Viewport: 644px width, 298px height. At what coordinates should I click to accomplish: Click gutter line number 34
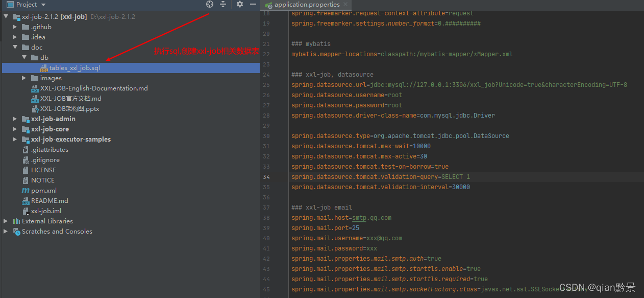coord(266,177)
